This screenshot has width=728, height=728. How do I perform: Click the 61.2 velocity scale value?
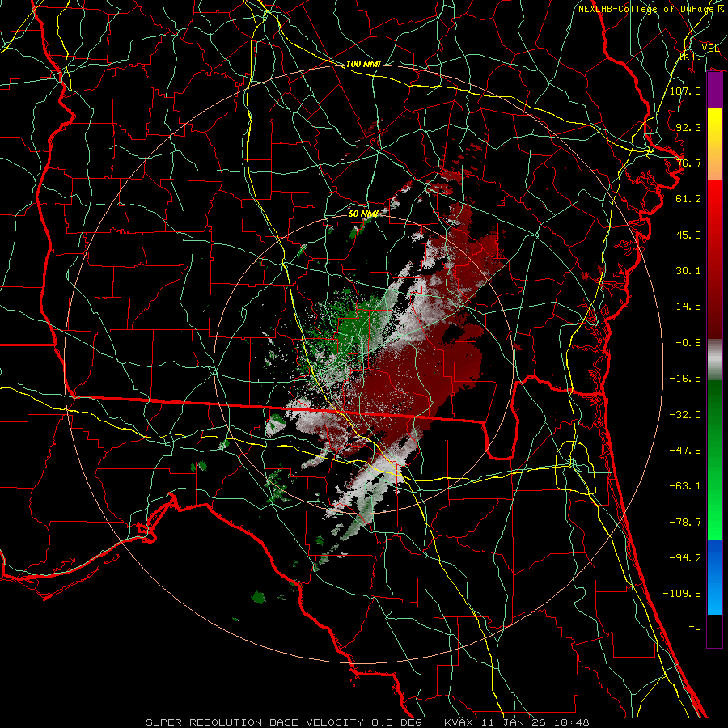click(688, 199)
